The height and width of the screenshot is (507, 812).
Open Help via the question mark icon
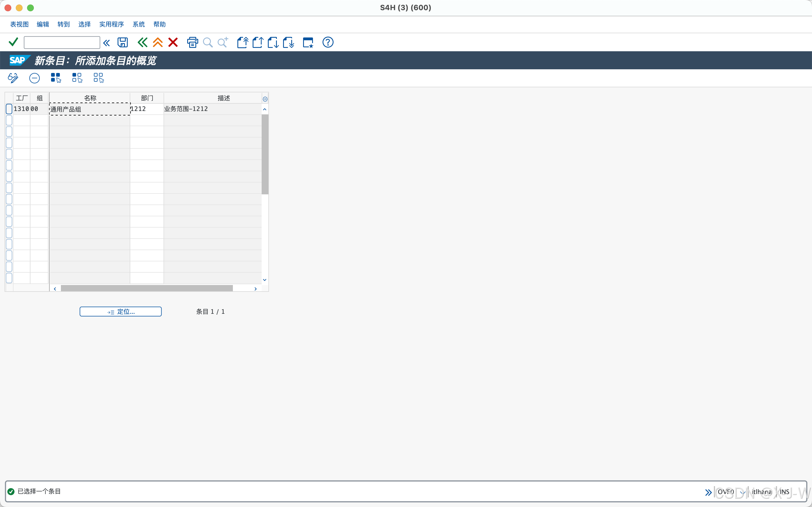coord(328,43)
